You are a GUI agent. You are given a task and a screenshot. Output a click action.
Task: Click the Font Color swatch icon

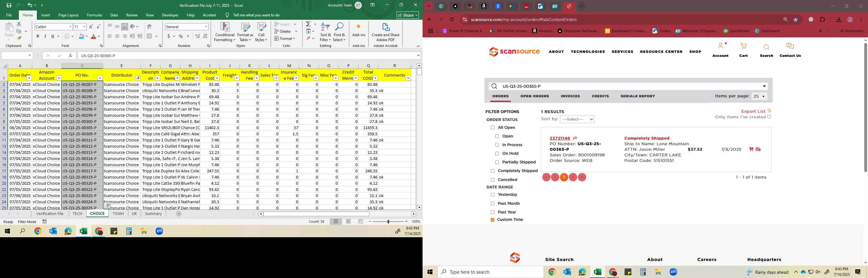point(94,36)
